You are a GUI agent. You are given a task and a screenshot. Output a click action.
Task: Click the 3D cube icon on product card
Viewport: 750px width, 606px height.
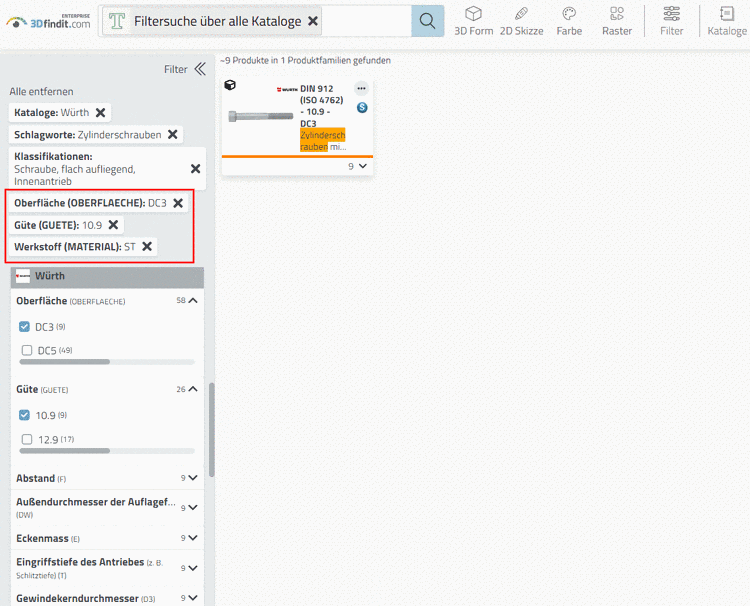(x=230, y=85)
